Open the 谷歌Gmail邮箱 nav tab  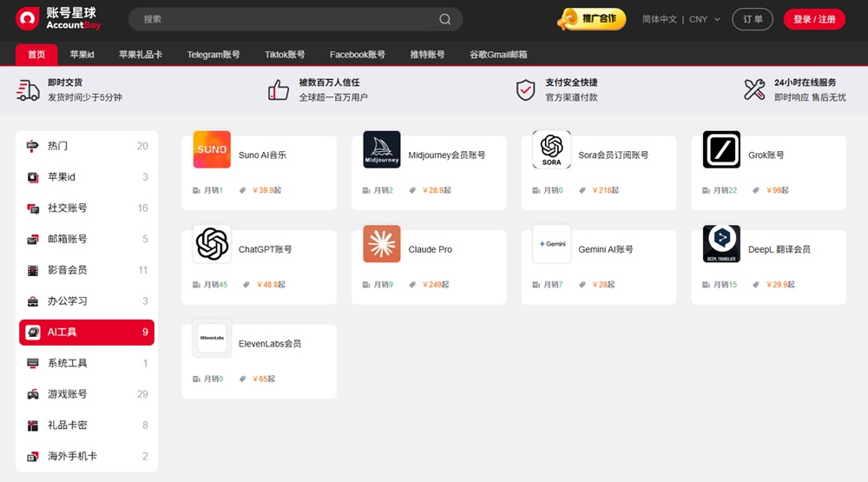(x=499, y=55)
